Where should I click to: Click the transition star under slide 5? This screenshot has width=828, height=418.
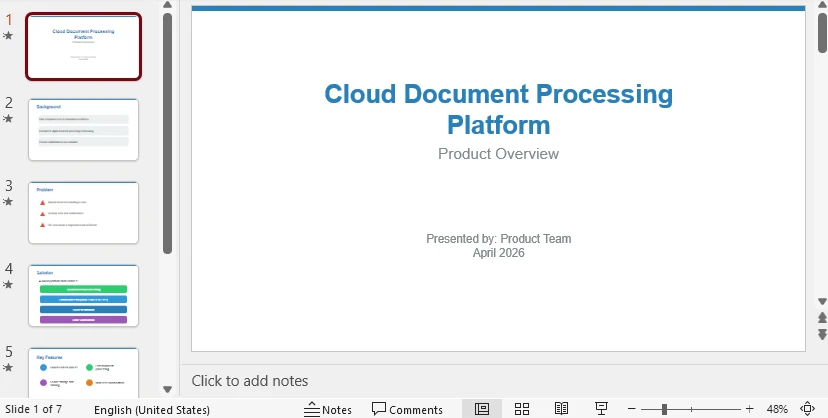8,367
